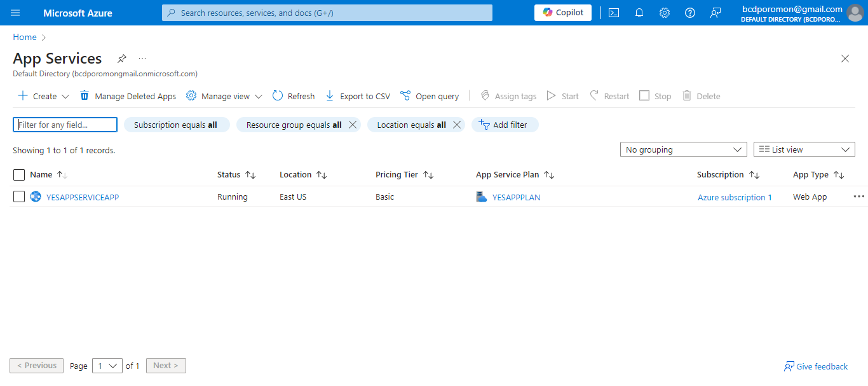The image size is (868, 386).
Task: Sort by App Type column arrows
Action: (839, 175)
